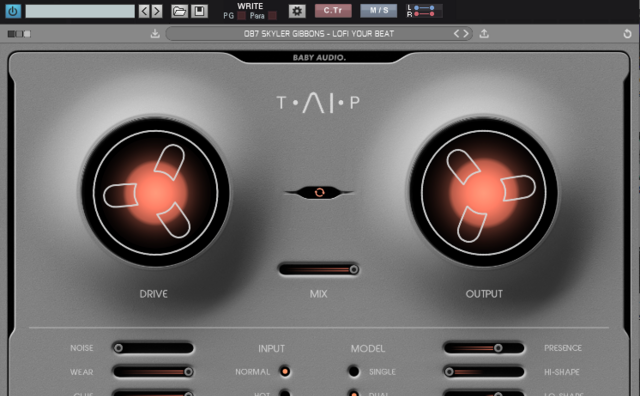Toggle the plugin power bypass button
This screenshot has height=396, width=640.
[13, 11]
